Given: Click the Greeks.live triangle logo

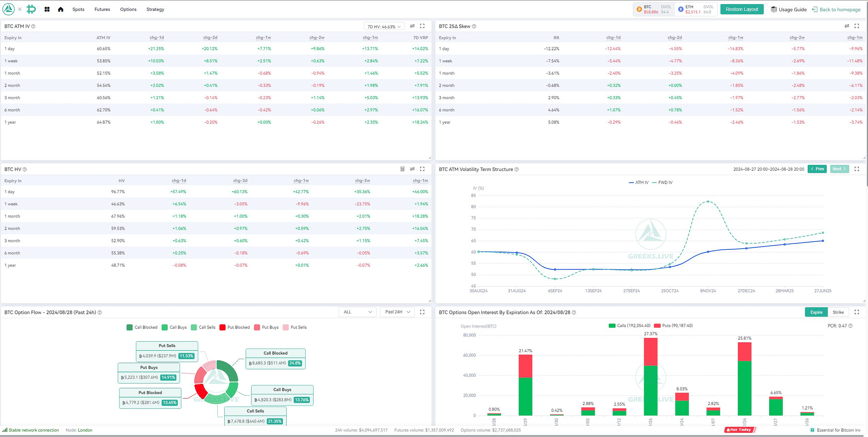Looking at the screenshot, I should [x=8, y=9].
